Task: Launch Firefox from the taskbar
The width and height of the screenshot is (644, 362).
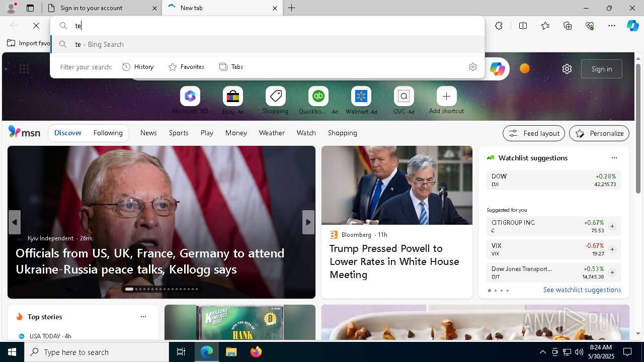Action: pyautogui.click(x=256, y=352)
